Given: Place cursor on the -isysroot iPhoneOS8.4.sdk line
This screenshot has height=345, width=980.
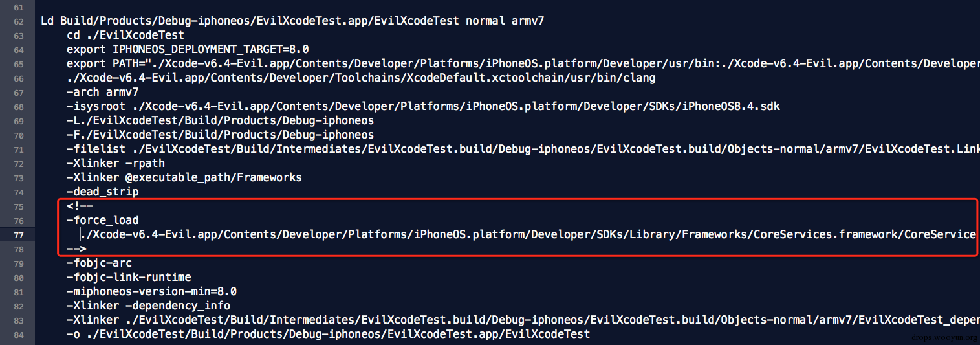Looking at the screenshot, I should pos(423,107).
